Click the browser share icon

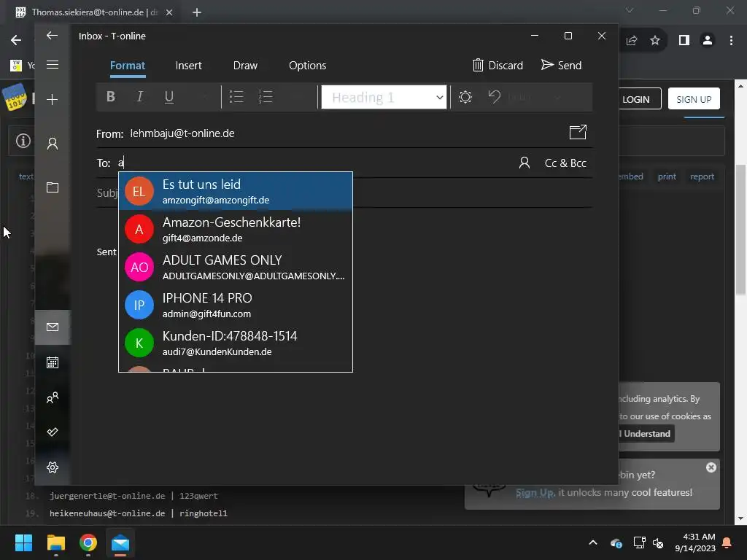click(632, 41)
